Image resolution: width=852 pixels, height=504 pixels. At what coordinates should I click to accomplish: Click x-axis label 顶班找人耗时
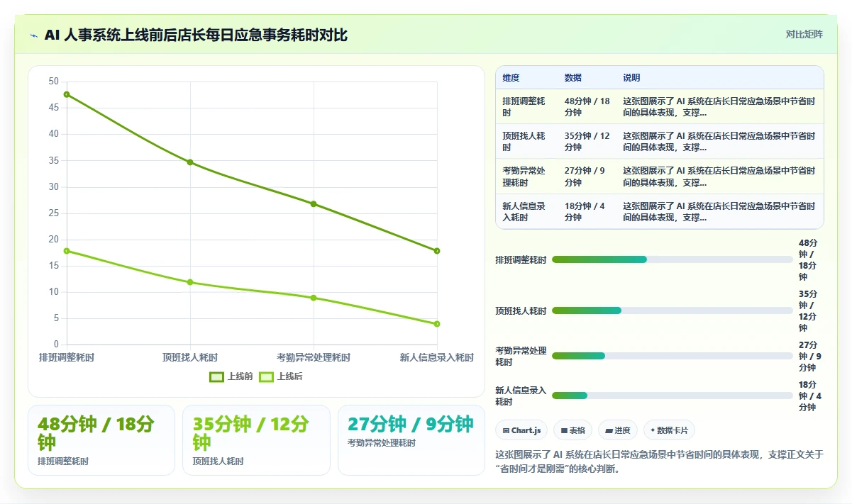(190, 357)
